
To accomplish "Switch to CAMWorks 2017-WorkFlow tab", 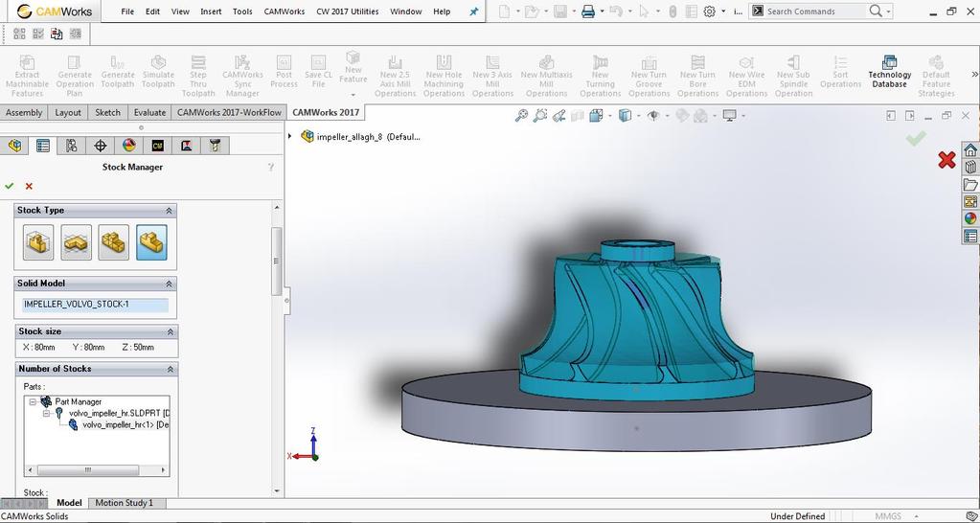I will pyautogui.click(x=229, y=112).
